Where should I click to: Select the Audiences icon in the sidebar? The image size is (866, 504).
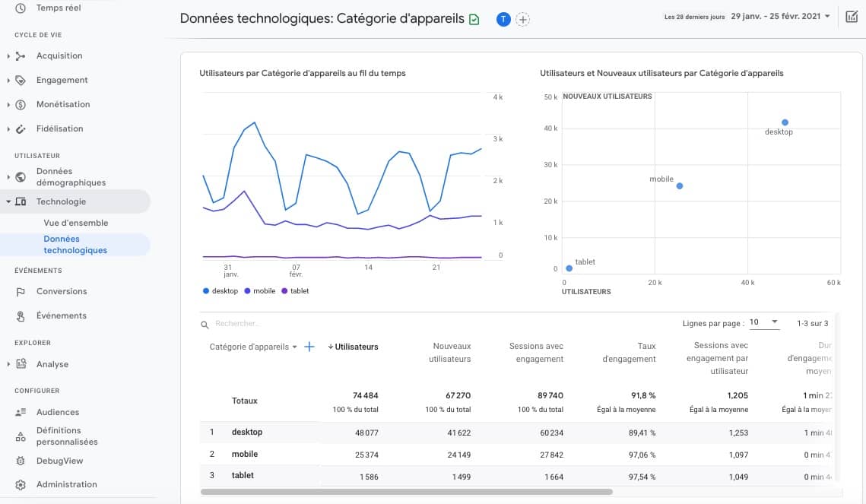click(21, 412)
